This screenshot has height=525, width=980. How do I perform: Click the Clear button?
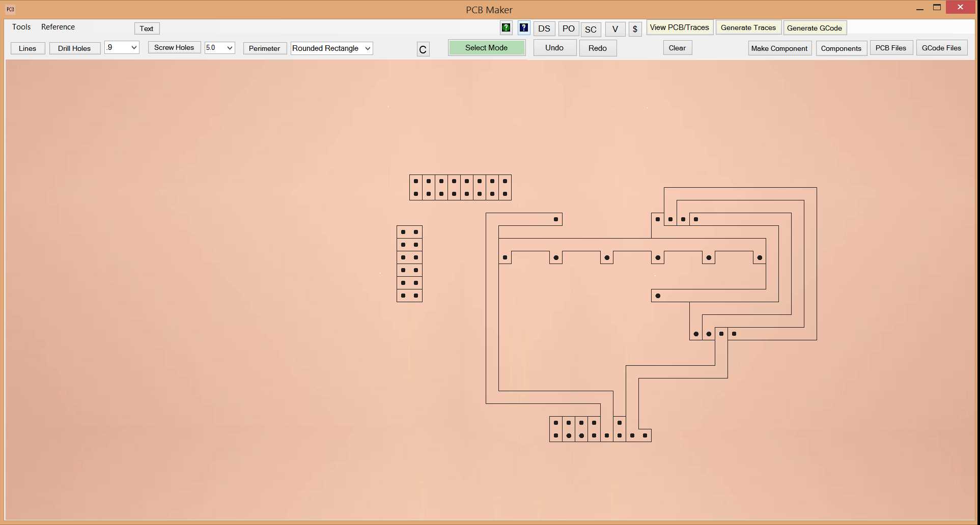[x=677, y=48]
